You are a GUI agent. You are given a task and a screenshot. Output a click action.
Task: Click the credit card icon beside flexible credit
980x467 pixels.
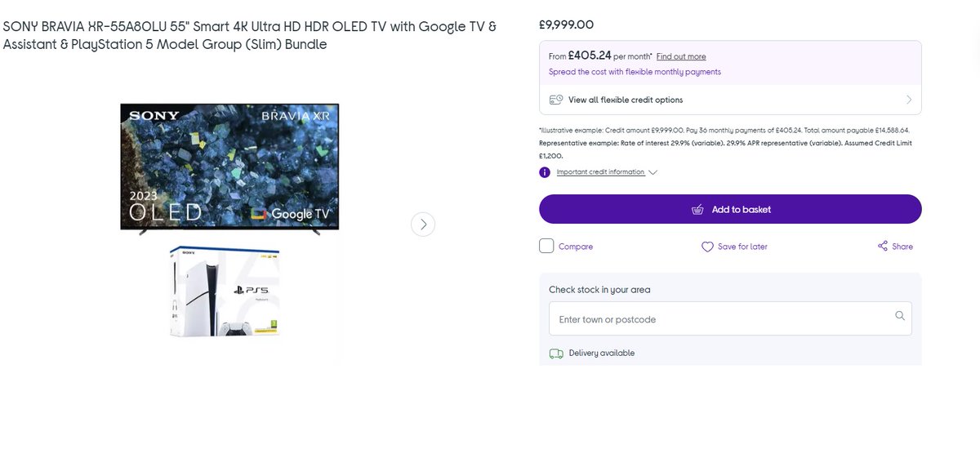tap(556, 100)
